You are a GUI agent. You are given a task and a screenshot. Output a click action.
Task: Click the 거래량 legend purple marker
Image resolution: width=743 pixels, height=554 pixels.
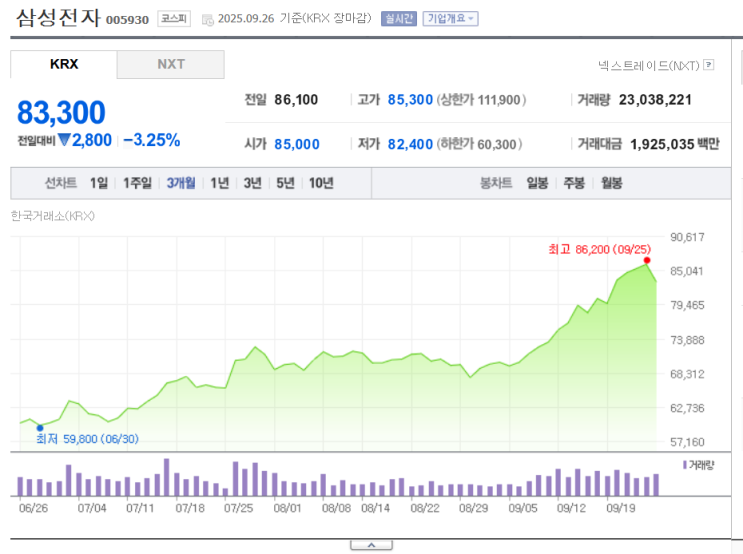pyautogui.click(x=685, y=465)
